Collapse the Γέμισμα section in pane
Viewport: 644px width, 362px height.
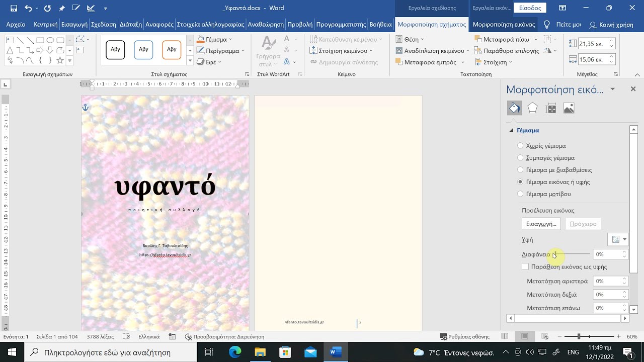tap(512, 130)
